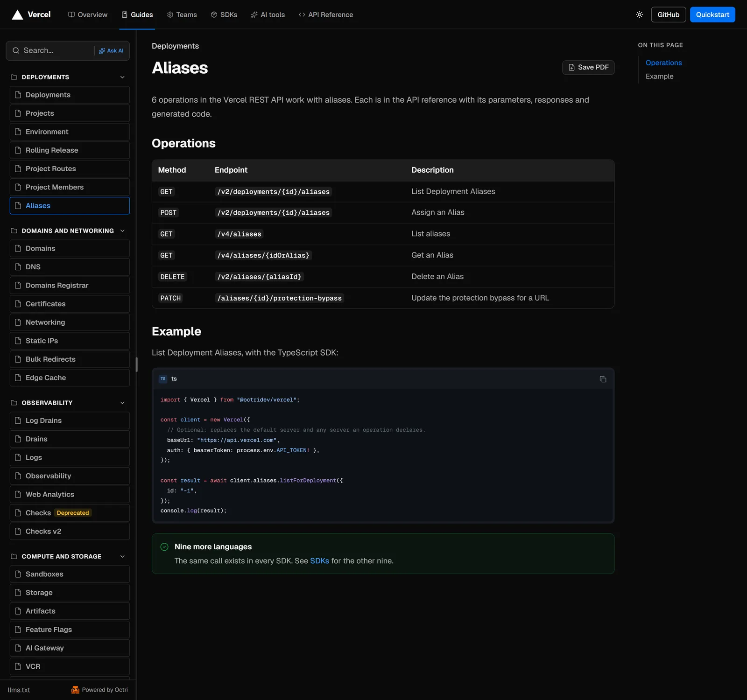Click the page icon beside Sandboxes
Viewport: 747px width, 700px height.
(18, 574)
